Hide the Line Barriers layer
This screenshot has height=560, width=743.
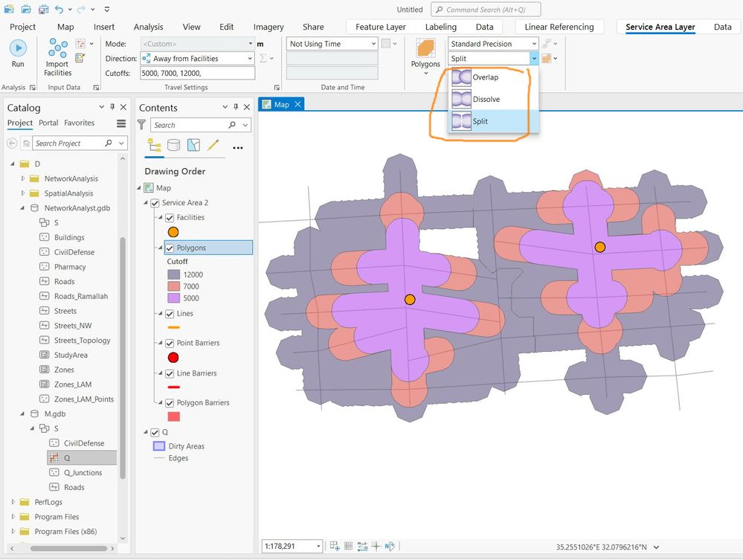point(170,373)
